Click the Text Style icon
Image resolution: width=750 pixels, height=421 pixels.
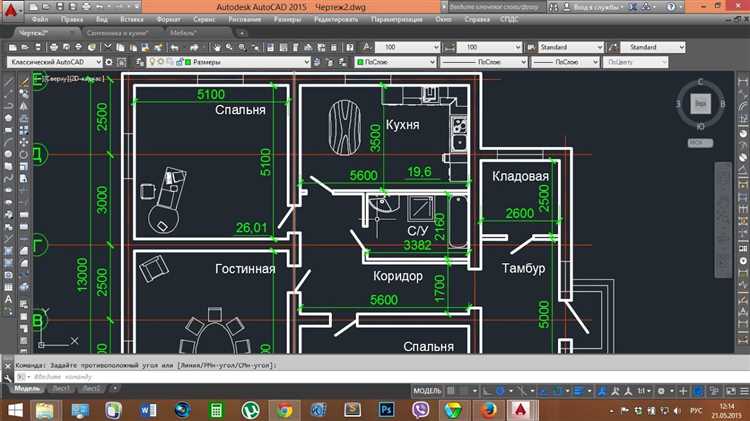[x=367, y=47]
